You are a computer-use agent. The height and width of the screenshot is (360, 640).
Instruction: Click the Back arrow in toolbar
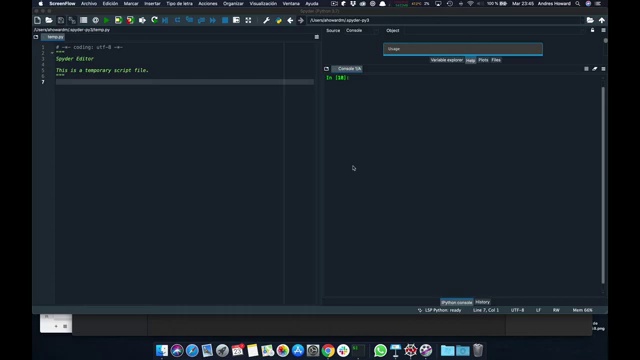point(290,20)
